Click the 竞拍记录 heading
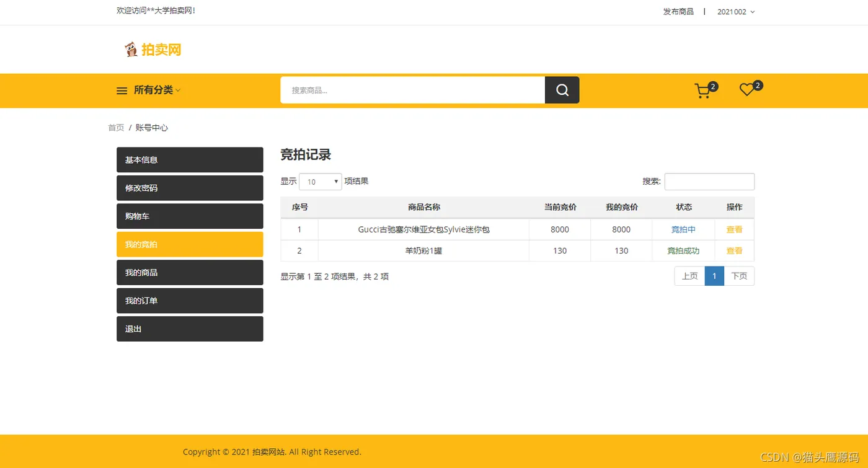This screenshot has height=468, width=868. [x=306, y=155]
